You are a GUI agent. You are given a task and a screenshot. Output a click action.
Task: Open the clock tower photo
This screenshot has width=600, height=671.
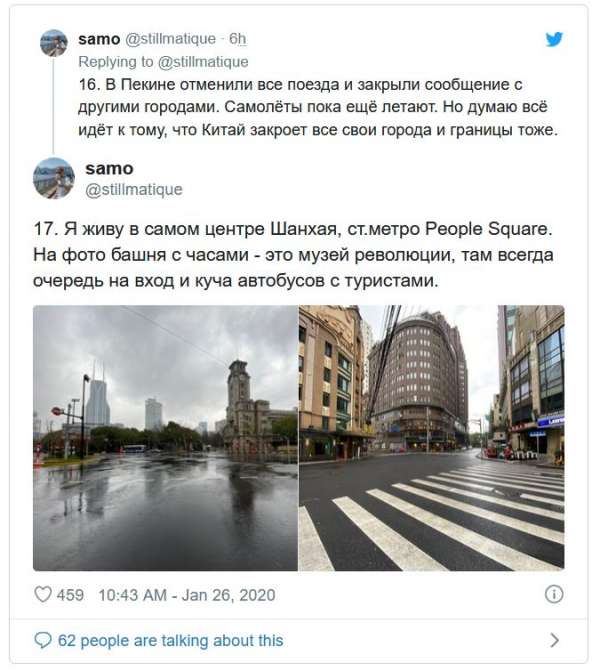point(165,438)
